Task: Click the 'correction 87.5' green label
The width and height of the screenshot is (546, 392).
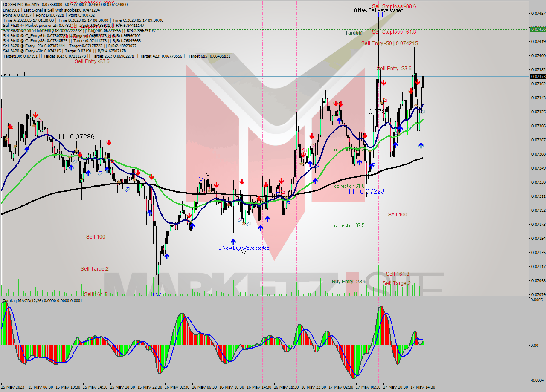Action: [349, 225]
